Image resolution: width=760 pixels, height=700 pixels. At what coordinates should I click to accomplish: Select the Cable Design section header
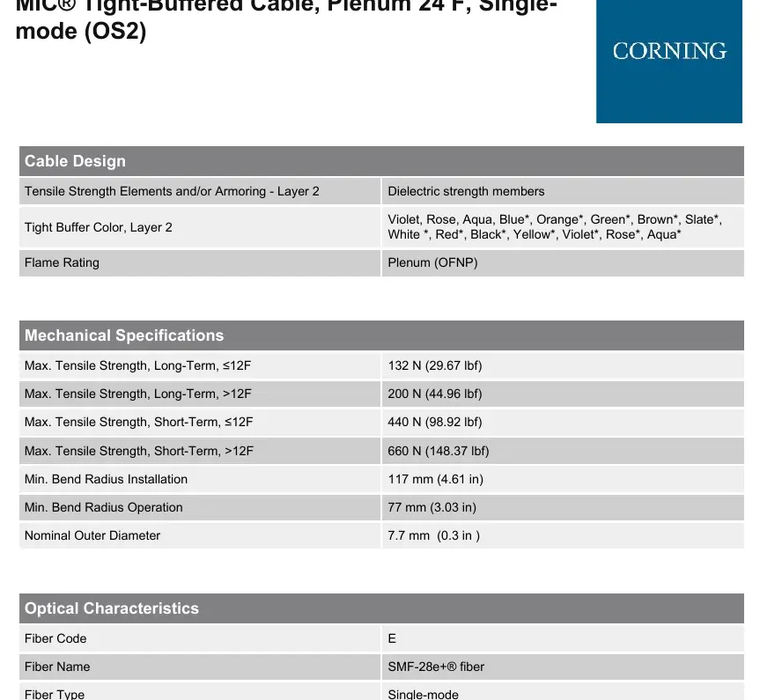(381, 161)
